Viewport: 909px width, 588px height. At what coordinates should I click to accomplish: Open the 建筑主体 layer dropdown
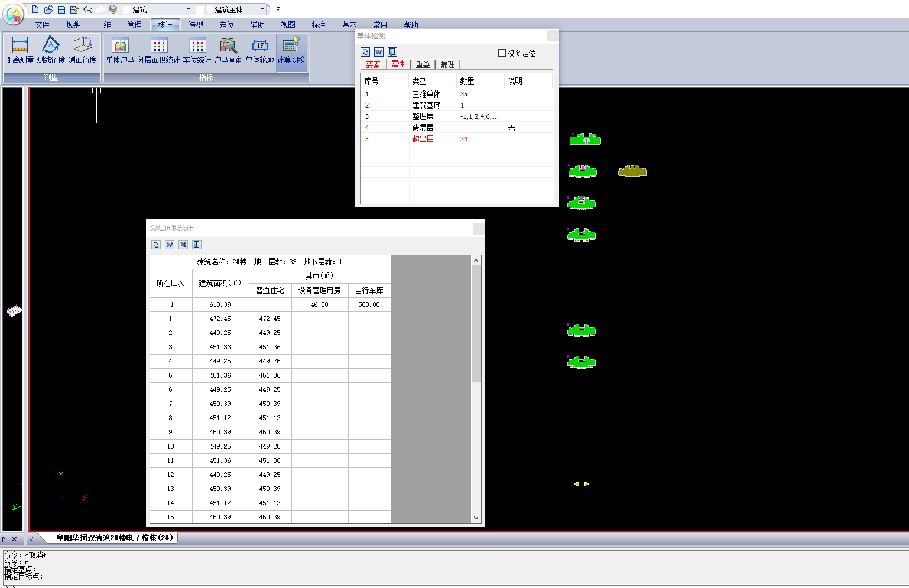262,9
